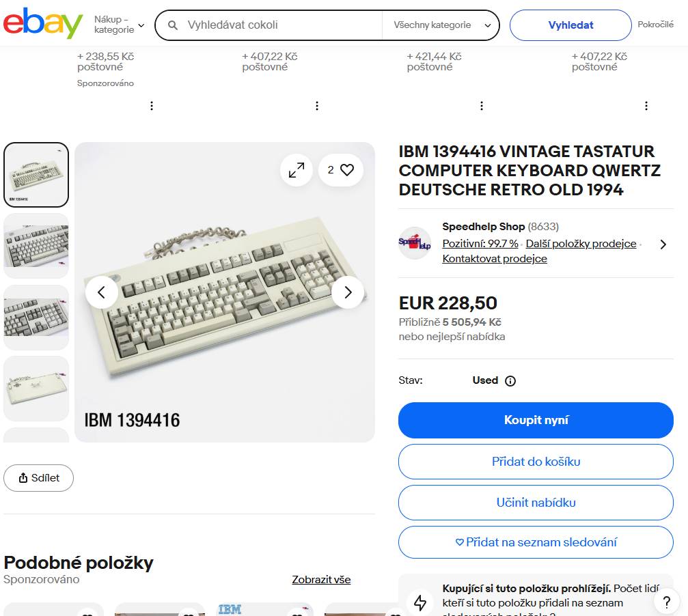
Task: Expand the product image to fullscreen
Action: [x=297, y=170]
